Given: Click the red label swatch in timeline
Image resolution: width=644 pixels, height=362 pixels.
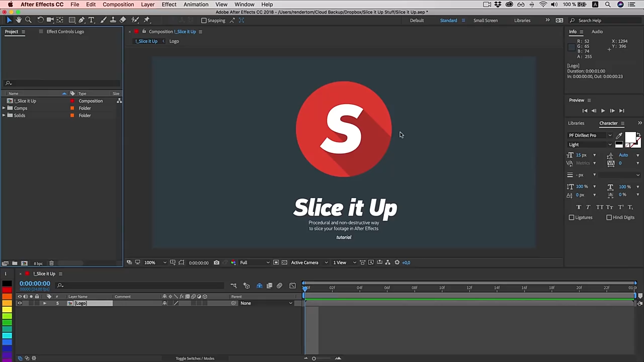Looking at the screenshot, I should click(x=7, y=290).
